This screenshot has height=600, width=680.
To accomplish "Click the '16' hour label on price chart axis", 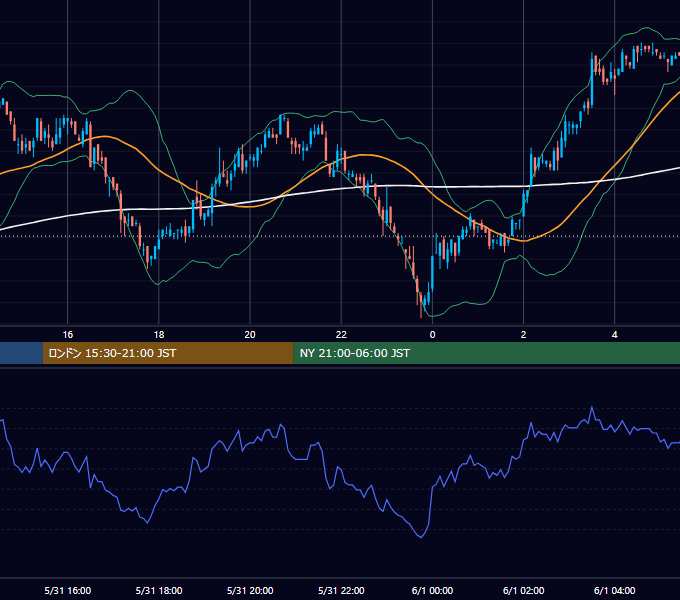I will pyautogui.click(x=68, y=335).
